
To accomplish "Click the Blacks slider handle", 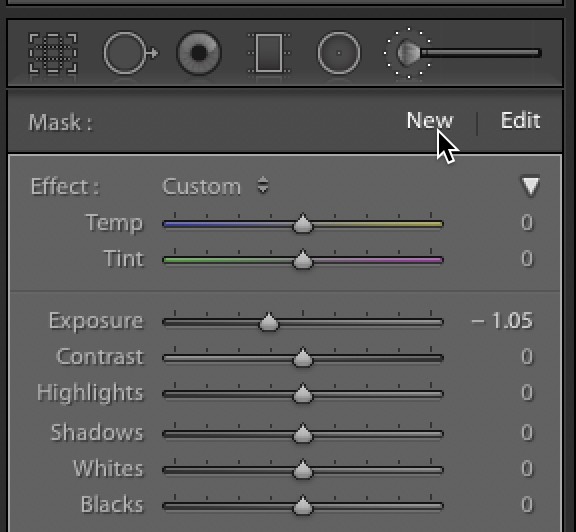I will [x=303, y=505].
